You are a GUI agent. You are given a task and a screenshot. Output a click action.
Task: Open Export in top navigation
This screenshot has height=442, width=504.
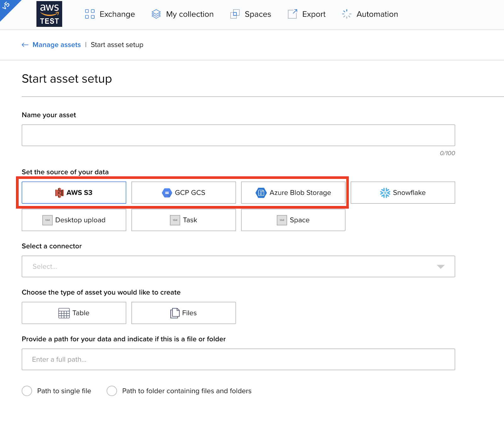(306, 14)
